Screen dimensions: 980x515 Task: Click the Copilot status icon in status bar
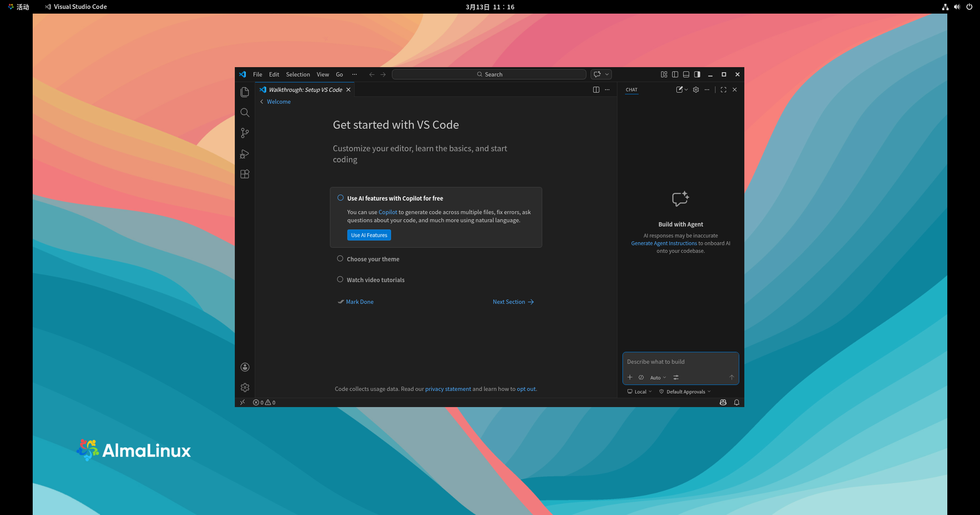723,402
